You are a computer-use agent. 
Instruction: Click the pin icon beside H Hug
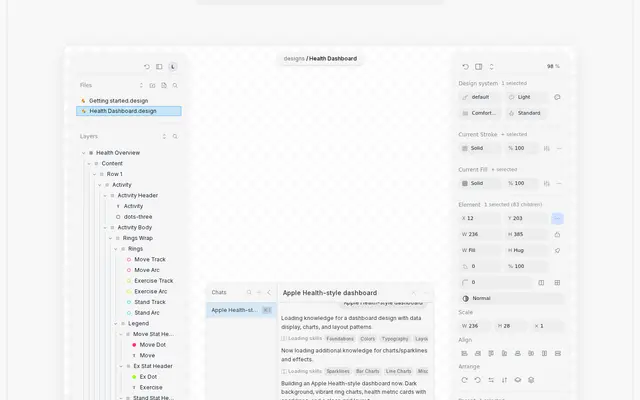click(557, 250)
